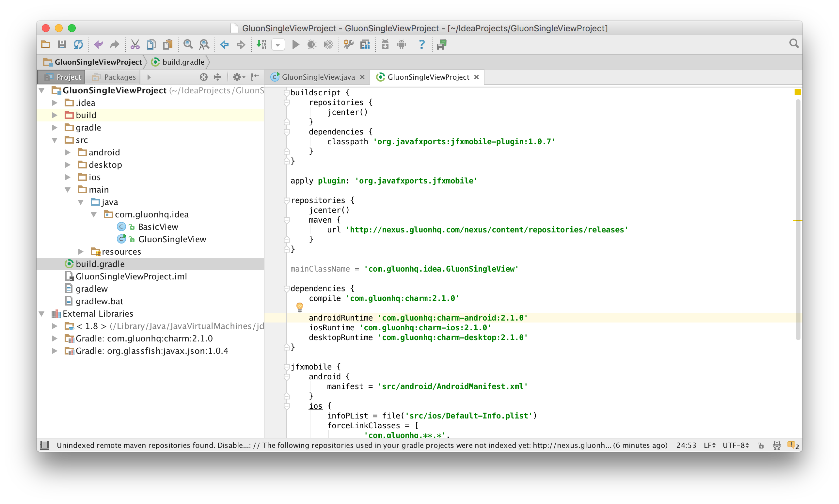Hide the project tool window panel
Image resolution: width=839 pixels, height=504 pixels.
click(255, 77)
